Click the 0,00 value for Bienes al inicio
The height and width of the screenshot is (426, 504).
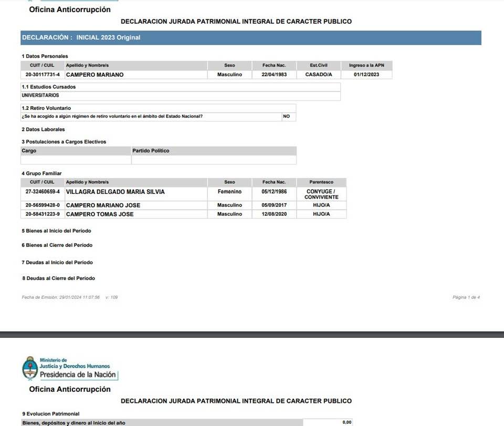347,422
